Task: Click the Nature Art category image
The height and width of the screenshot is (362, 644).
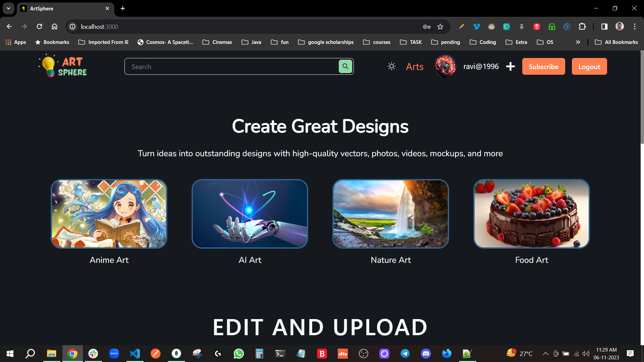Action: coord(391,214)
